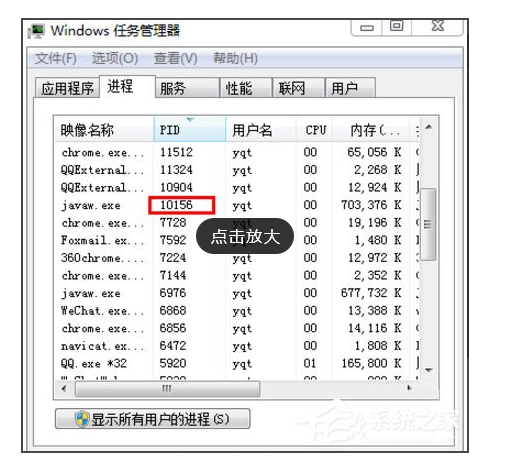The image size is (505, 461).
Task: Click the horizontal scrollbar right arrow
Action: 410,388
